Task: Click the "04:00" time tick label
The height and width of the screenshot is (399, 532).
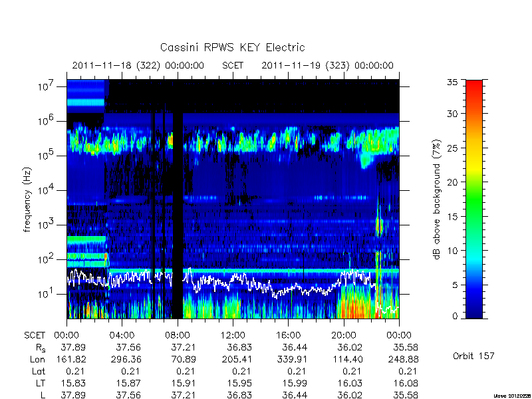Action: 122,336
